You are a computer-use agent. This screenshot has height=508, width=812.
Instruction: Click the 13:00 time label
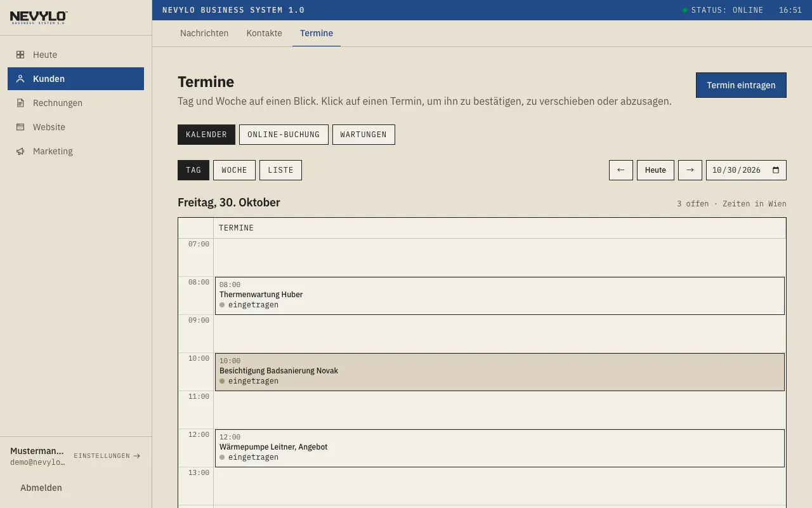[199, 472]
